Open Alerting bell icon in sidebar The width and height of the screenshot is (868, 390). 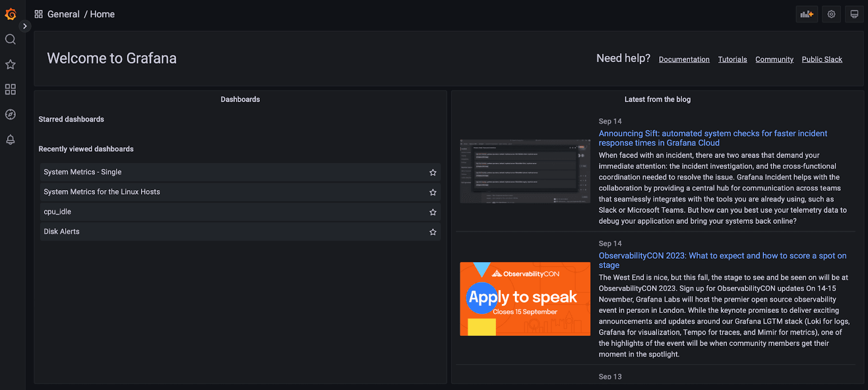pyautogui.click(x=10, y=140)
